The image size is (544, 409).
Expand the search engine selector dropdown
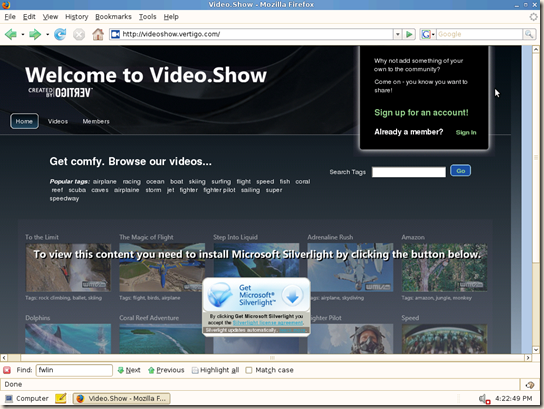(428, 34)
